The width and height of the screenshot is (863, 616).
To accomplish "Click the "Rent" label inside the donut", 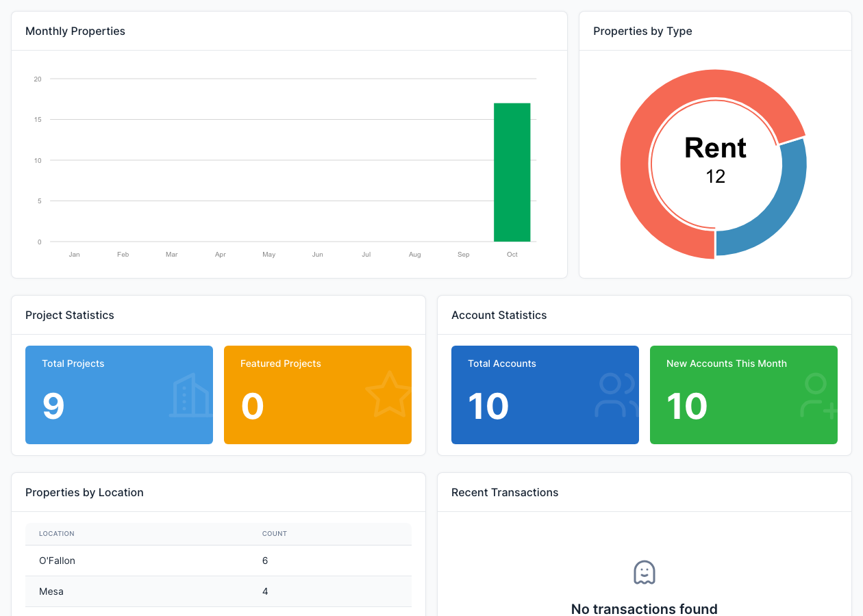I will pos(715,148).
